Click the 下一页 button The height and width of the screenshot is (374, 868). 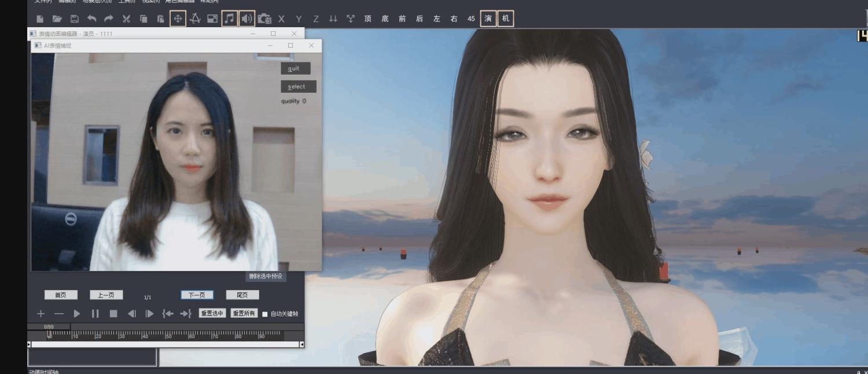197,295
